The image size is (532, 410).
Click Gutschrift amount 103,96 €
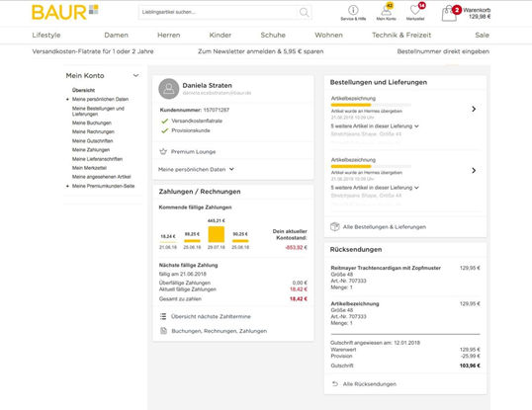[x=470, y=366]
